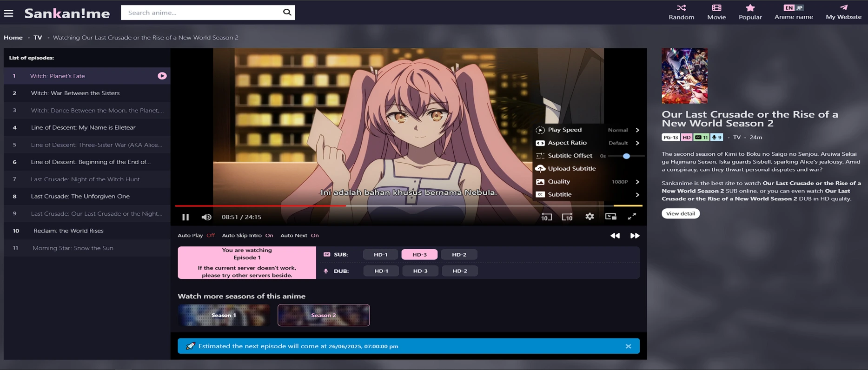The height and width of the screenshot is (370, 868).
Task: Click the search magnifier icon
Action: point(287,13)
